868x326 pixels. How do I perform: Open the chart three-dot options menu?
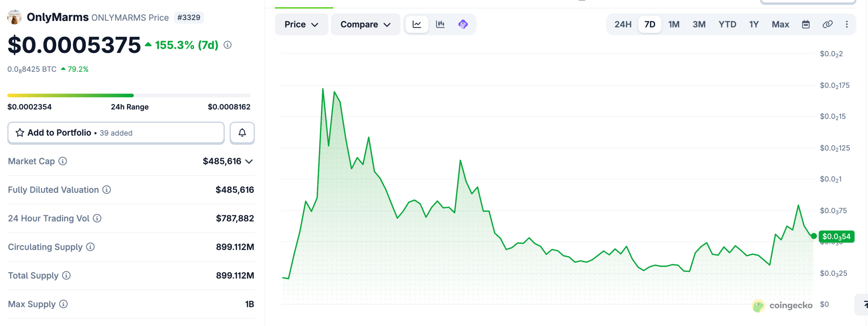tap(847, 24)
